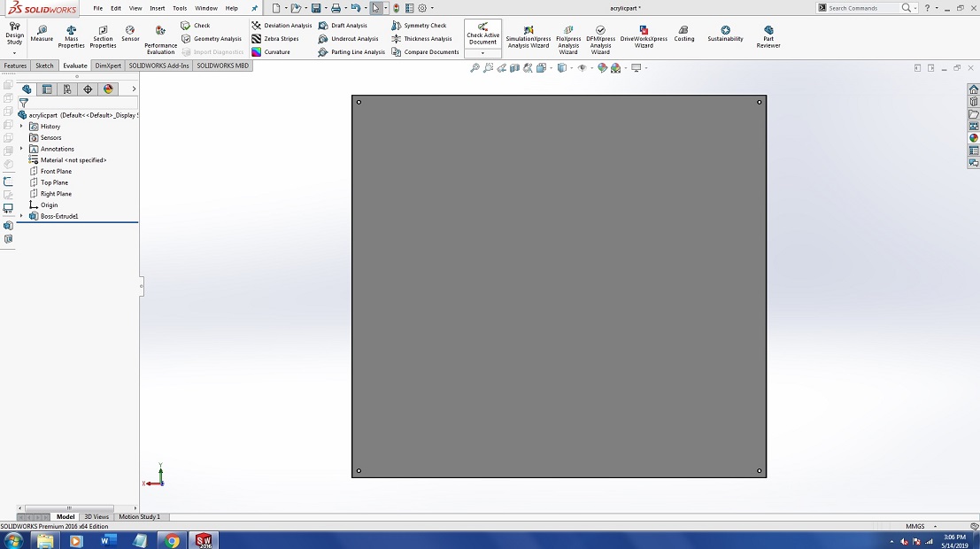Toggle Draft Analysis
The height and width of the screenshot is (549, 980).
[x=343, y=26]
